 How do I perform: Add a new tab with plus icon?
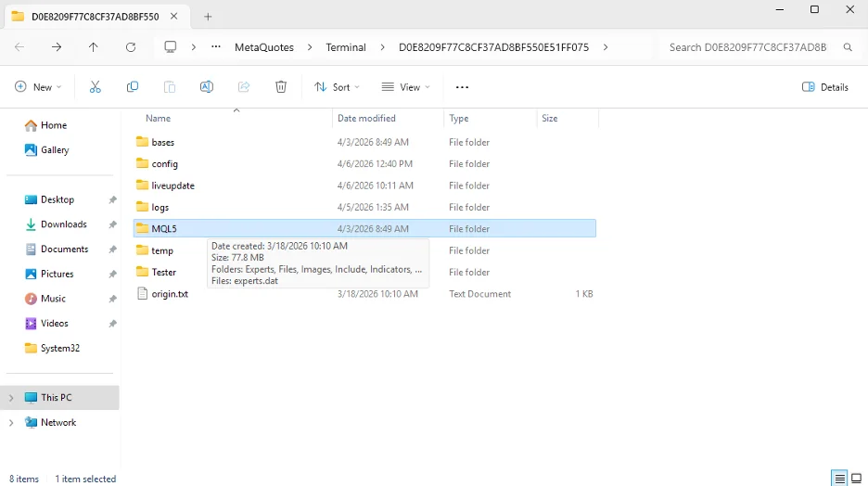click(208, 17)
